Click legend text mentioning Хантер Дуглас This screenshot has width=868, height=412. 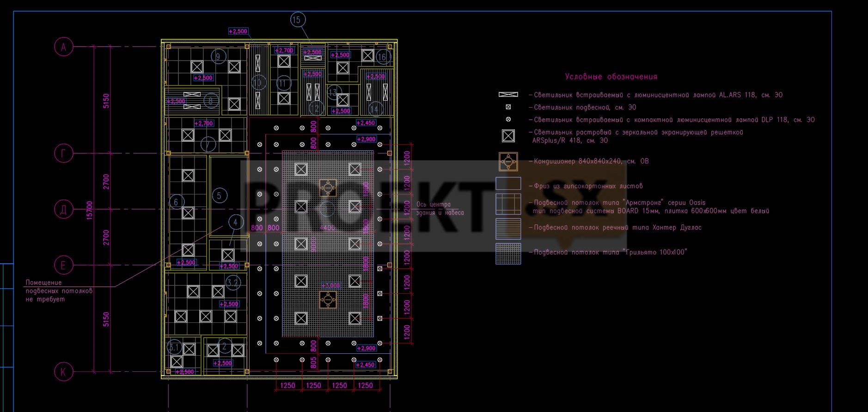coord(615,228)
